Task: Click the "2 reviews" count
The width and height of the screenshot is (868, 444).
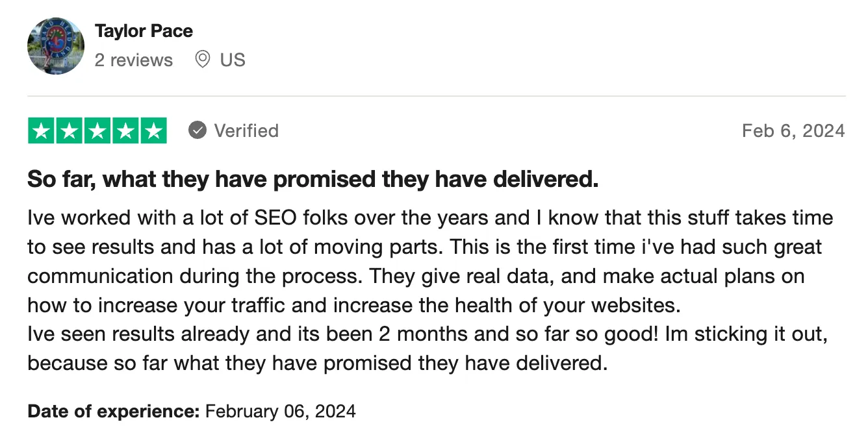Action: (134, 60)
